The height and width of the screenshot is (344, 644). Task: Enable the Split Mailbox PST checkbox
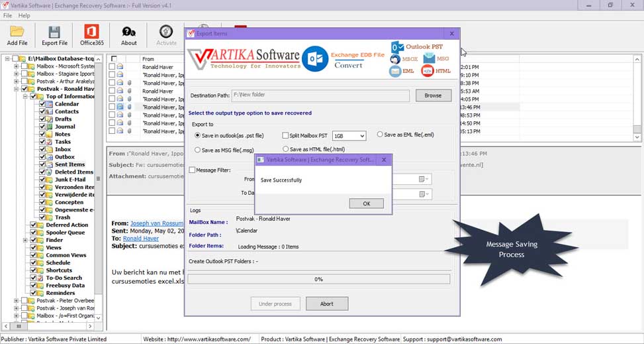point(285,135)
